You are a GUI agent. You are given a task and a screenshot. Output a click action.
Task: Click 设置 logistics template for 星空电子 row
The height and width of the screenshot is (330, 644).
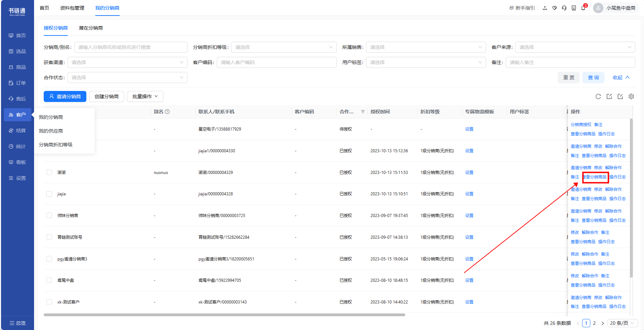coord(469,129)
